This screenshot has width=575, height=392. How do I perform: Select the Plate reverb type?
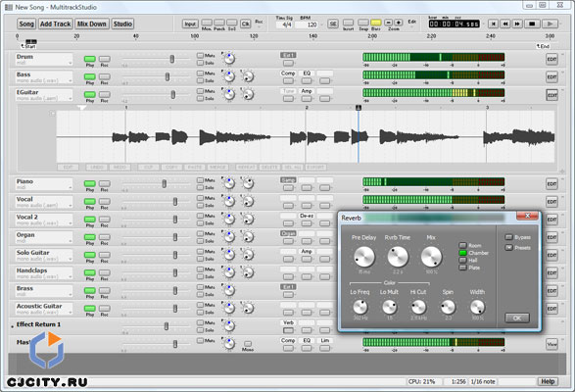pos(462,268)
